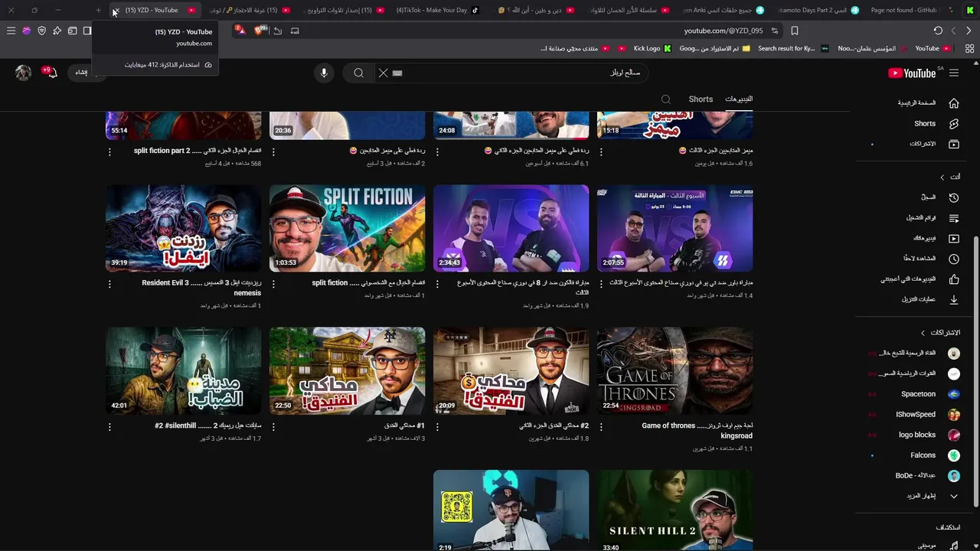
Task: Play the Resident Evil 39:19 thumbnail
Action: tap(184, 228)
